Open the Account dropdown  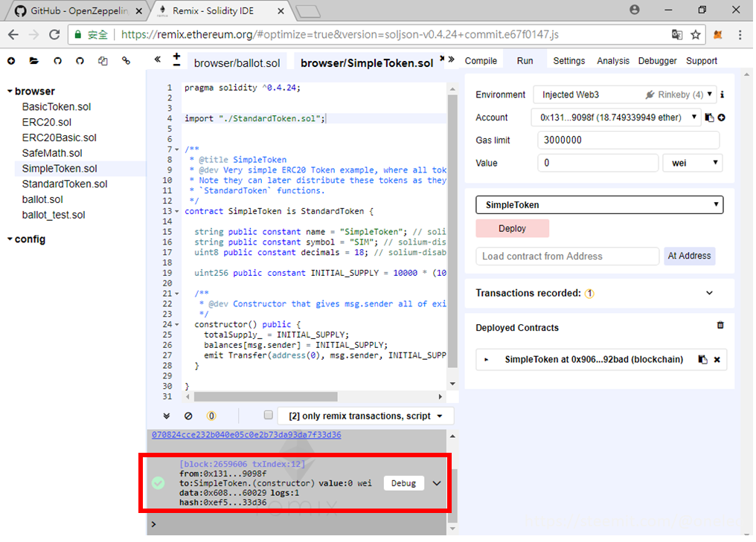(615, 117)
